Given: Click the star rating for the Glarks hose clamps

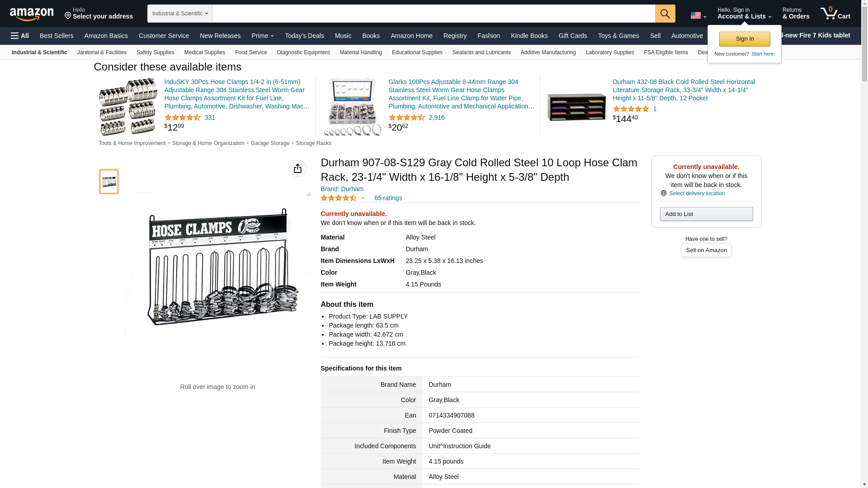Looking at the screenshot, I should [406, 117].
